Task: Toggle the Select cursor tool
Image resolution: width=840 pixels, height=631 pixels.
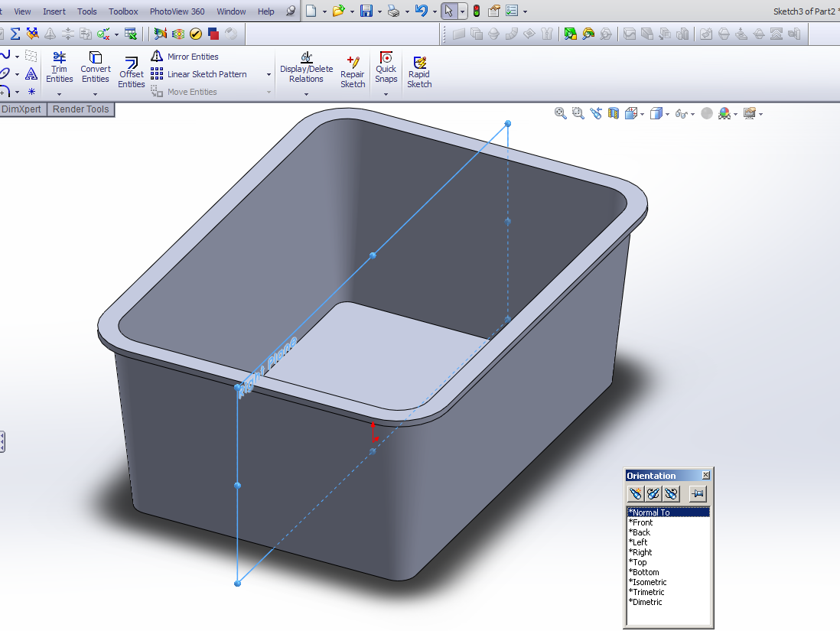Action: point(449,11)
